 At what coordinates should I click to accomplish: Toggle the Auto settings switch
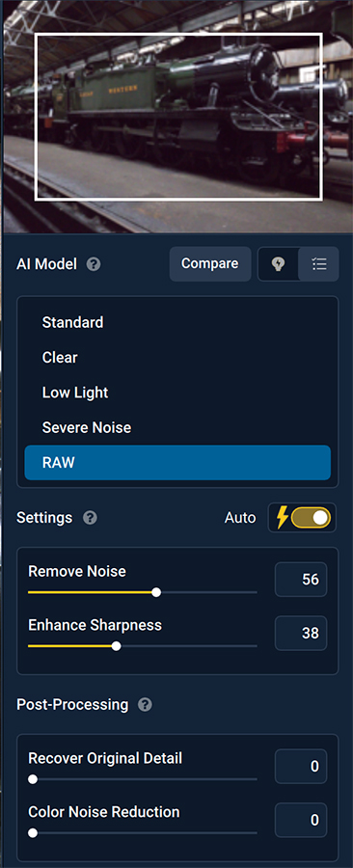[x=311, y=518]
